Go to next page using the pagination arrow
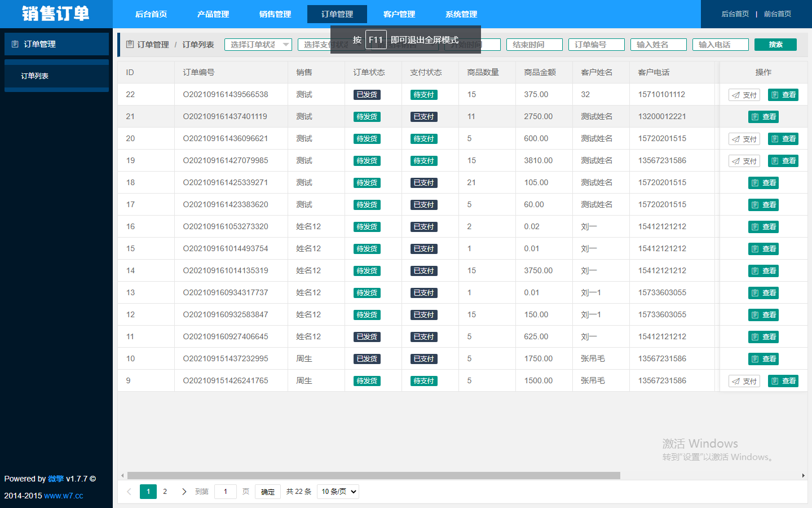 (x=184, y=492)
